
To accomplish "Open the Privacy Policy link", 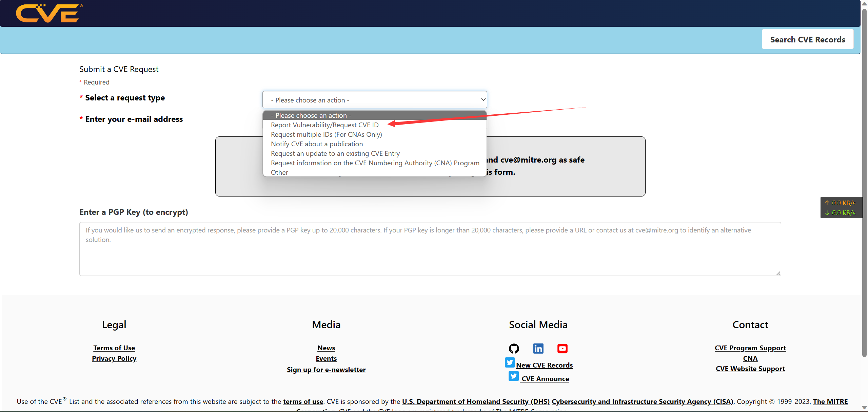I will [114, 358].
